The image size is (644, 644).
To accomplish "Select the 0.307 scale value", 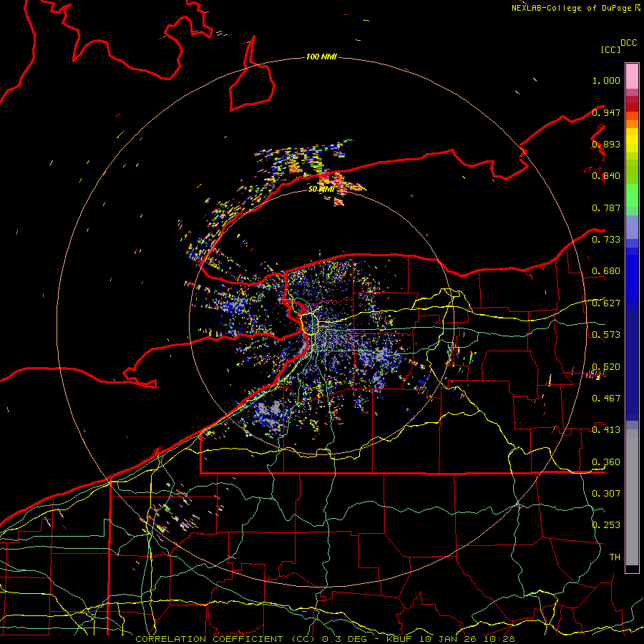I will 606,493.
